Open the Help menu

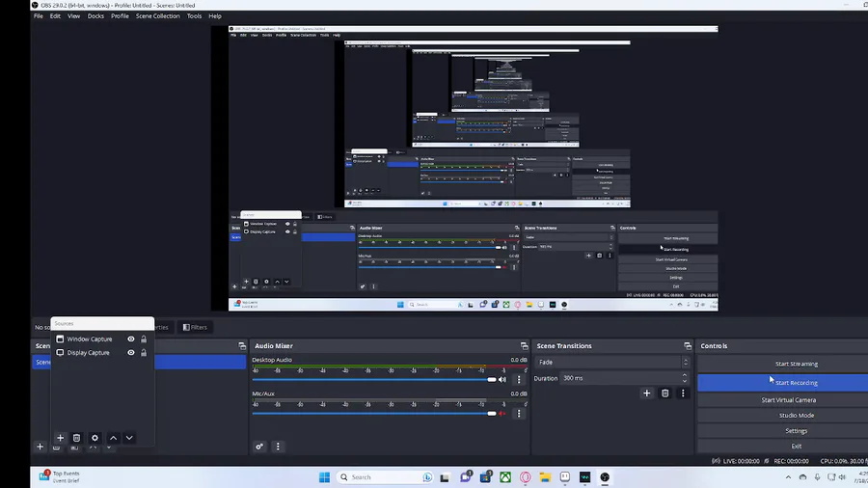pos(215,16)
